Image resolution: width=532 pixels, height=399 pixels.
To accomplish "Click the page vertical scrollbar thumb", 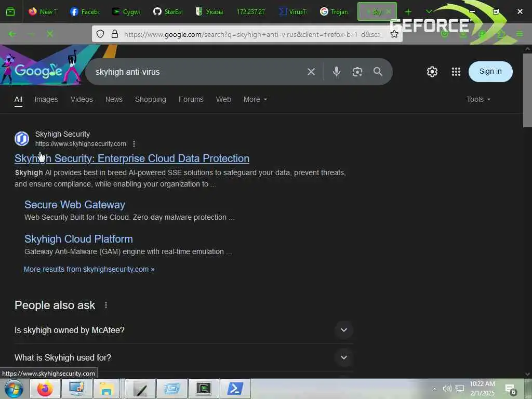I will click(x=527, y=90).
